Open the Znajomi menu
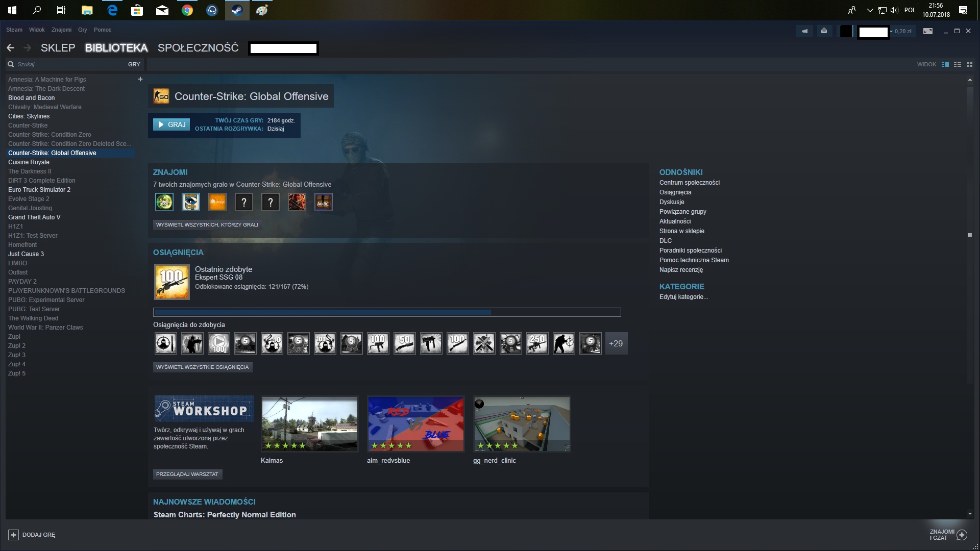Screen dimensions: 980x551 tap(61, 30)
